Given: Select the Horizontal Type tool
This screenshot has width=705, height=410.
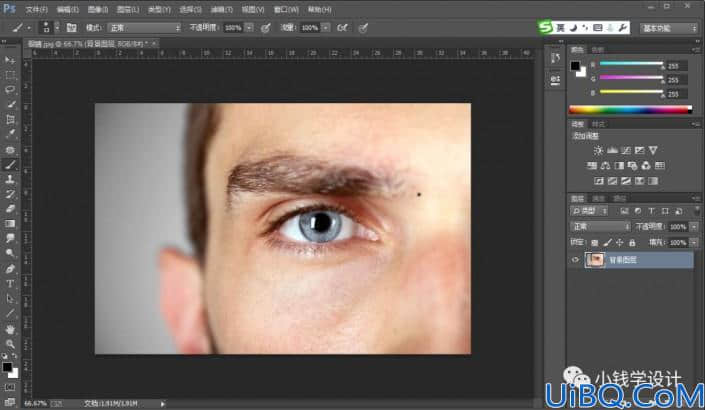Looking at the screenshot, I should [x=10, y=284].
